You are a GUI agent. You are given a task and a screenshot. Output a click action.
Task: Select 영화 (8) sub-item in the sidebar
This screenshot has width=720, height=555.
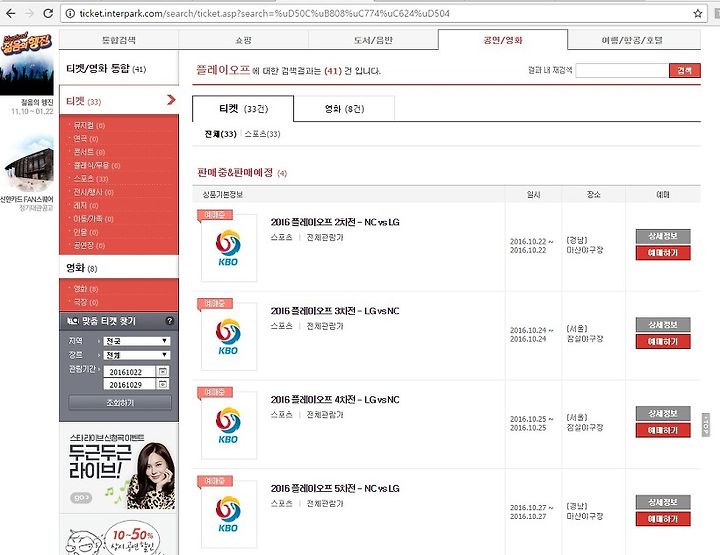coord(86,289)
